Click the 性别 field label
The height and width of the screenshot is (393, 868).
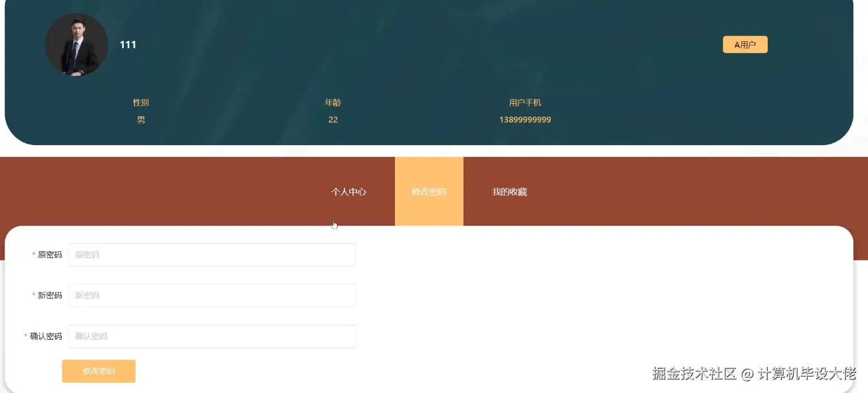141,103
